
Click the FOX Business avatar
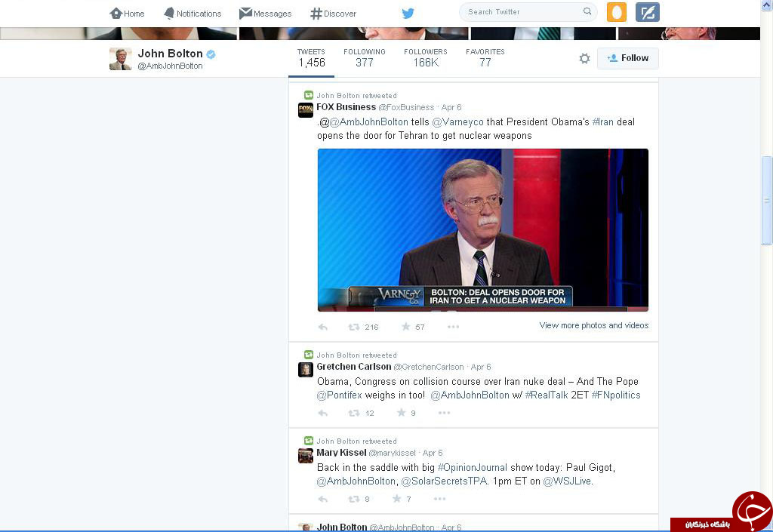(x=306, y=110)
